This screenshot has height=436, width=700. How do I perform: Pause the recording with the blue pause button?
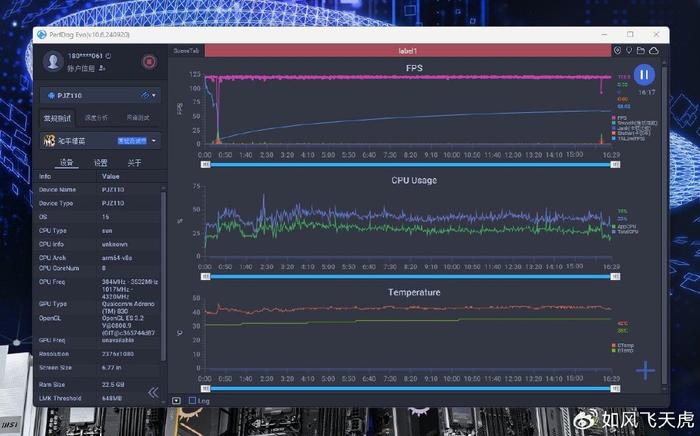coord(644,75)
